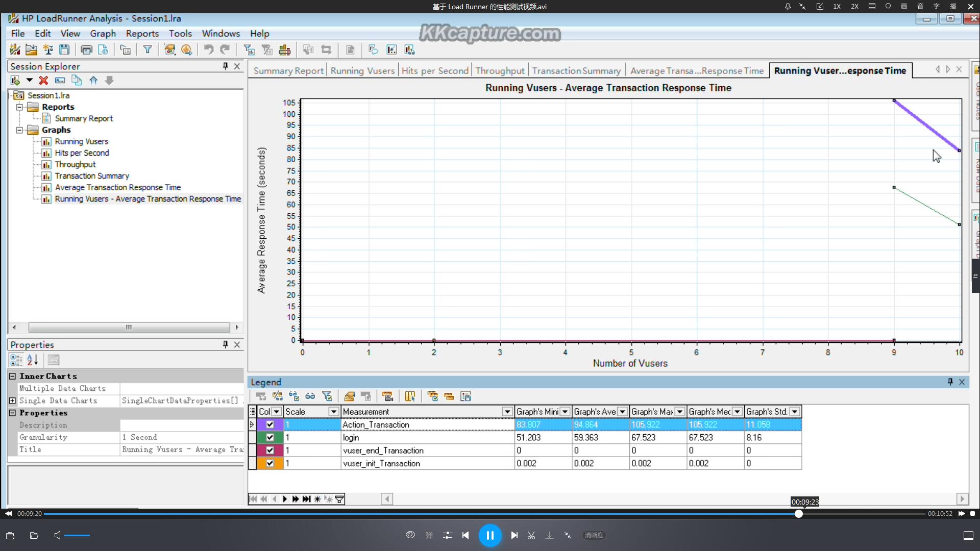The width and height of the screenshot is (980, 551).
Task: Click the Undo arrow in the toolbar
Action: [208, 49]
